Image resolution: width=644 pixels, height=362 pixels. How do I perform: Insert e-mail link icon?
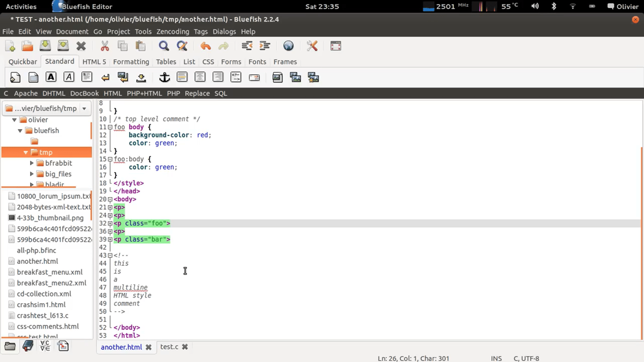pyautogui.click(x=254, y=77)
